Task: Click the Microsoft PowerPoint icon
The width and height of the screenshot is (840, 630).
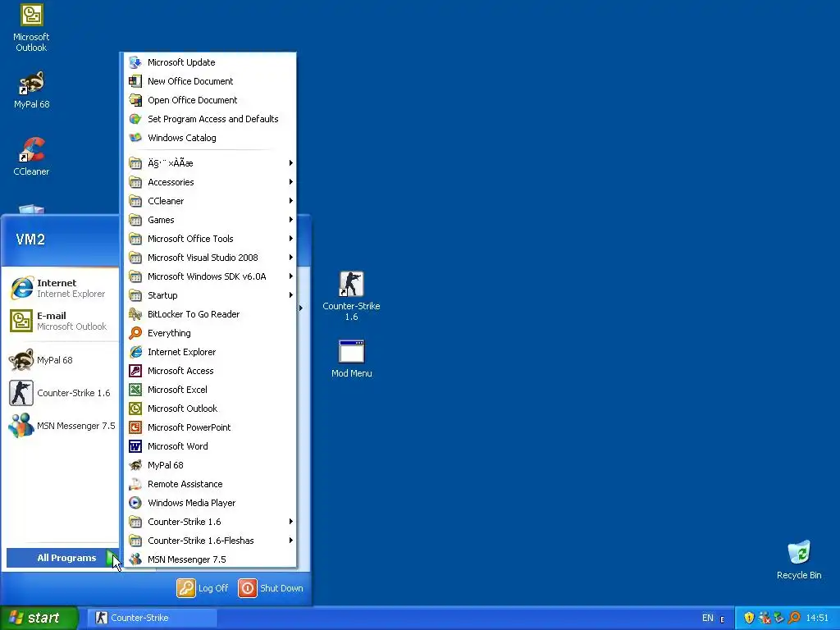Action: (x=135, y=427)
